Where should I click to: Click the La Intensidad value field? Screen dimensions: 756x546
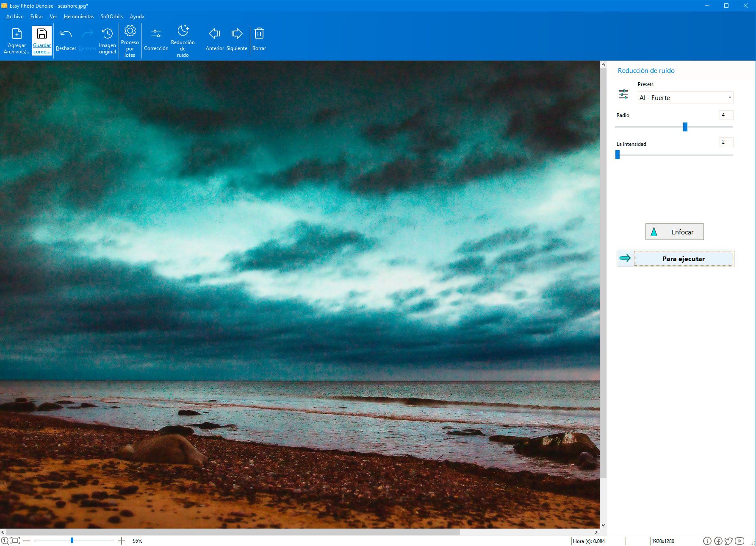pos(726,142)
